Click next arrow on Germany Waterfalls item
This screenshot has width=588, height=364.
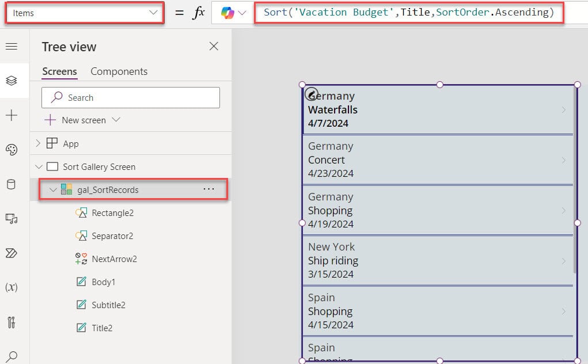pyautogui.click(x=563, y=109)
